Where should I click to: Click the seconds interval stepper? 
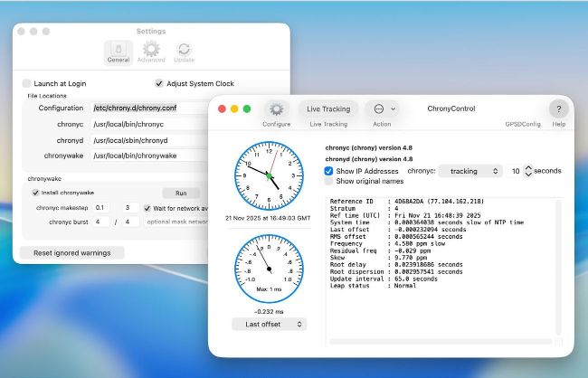pyautogui.click(x=526, y=170)
